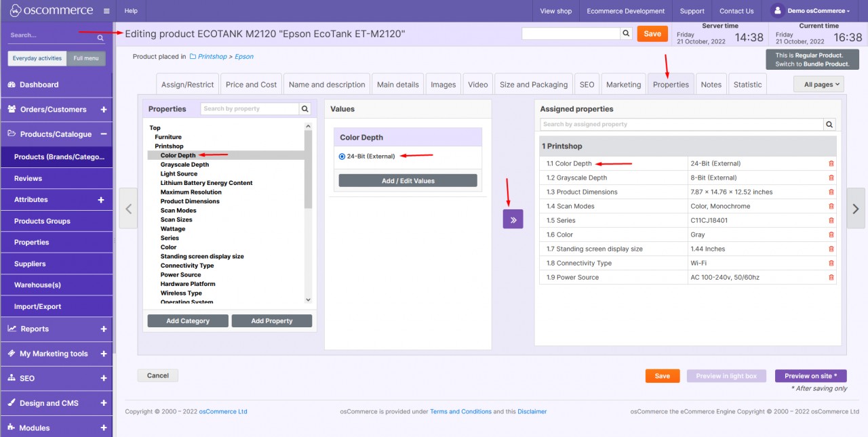Collapse the Products/Catalogue menu
The width and height of the screenshot is (868, 437).
pos(104,134)
